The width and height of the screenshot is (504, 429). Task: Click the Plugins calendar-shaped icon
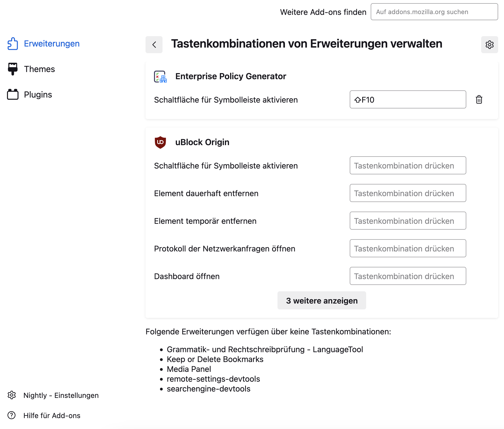pos(13,95)
